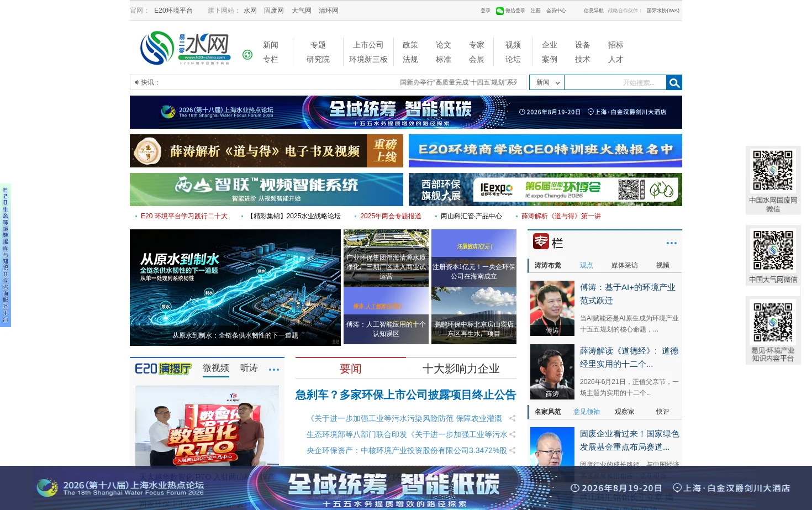Open 薛涛解析《道与得》电子书 banner
The image size is (812, 510).
pyautogui.click(x=266, y=151)
